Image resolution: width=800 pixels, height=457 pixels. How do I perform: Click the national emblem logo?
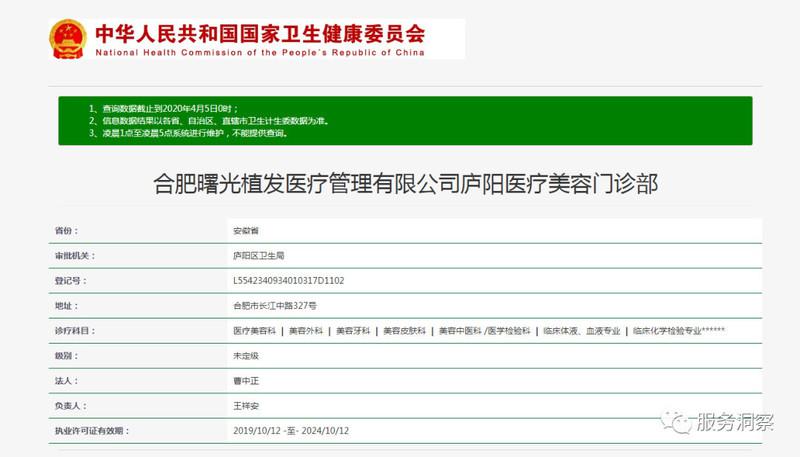70,36
